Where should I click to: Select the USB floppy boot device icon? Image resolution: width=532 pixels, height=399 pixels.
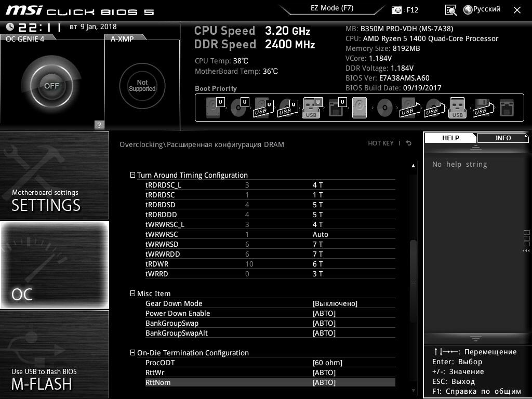pos(483,108)
